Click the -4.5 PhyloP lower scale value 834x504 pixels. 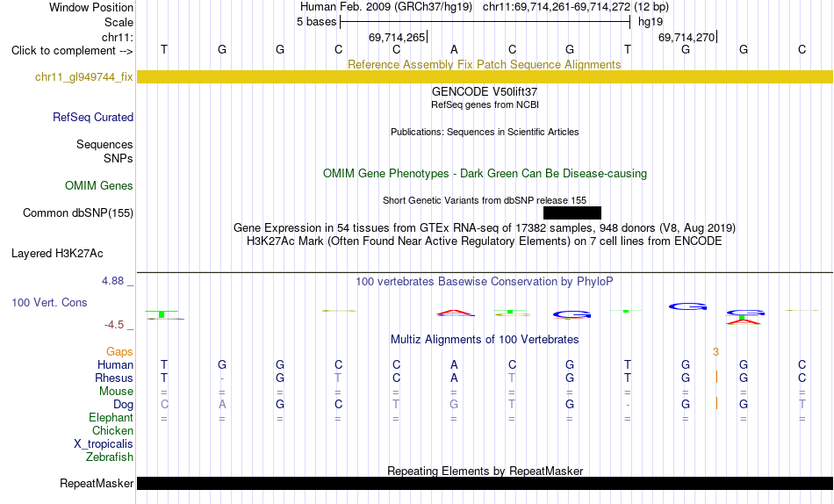pyautogui.click(x=114, y=325)
